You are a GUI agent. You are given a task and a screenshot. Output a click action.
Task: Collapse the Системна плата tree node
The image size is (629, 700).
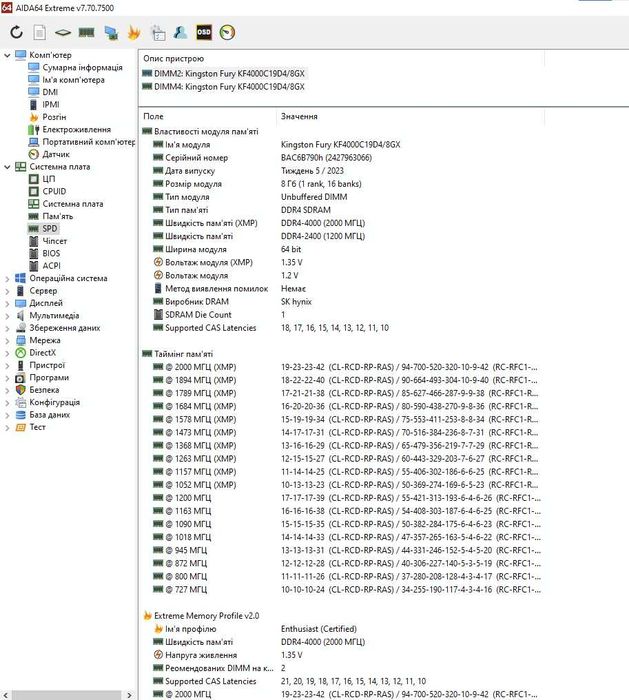(x=7, y=167)
